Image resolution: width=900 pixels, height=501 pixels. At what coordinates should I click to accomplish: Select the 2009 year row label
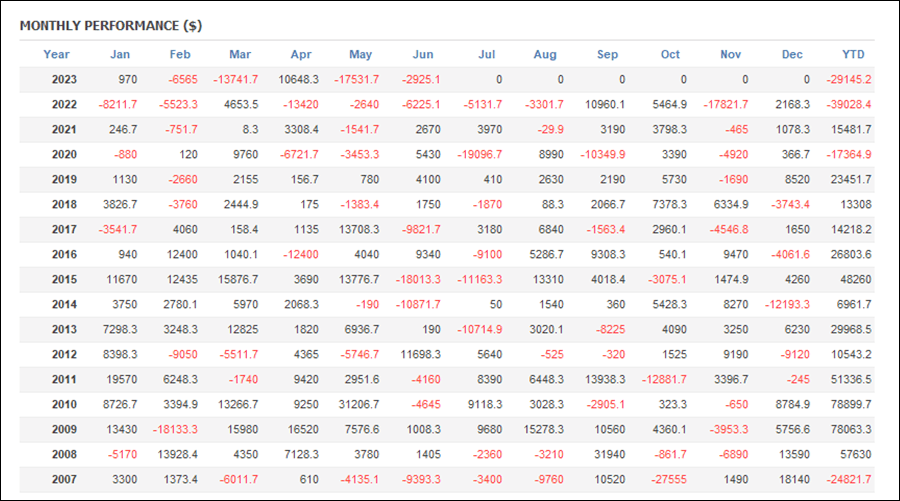coord(64,429)
